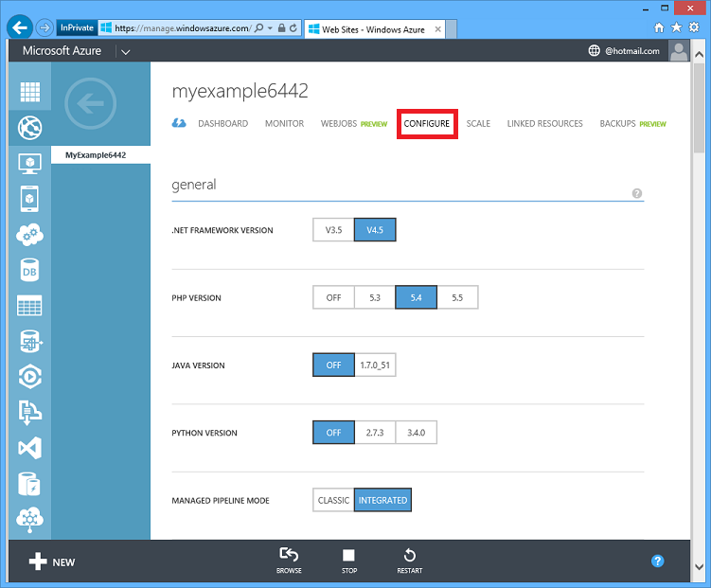Open Cloud Services gear-cloud icon

(30, 235)
